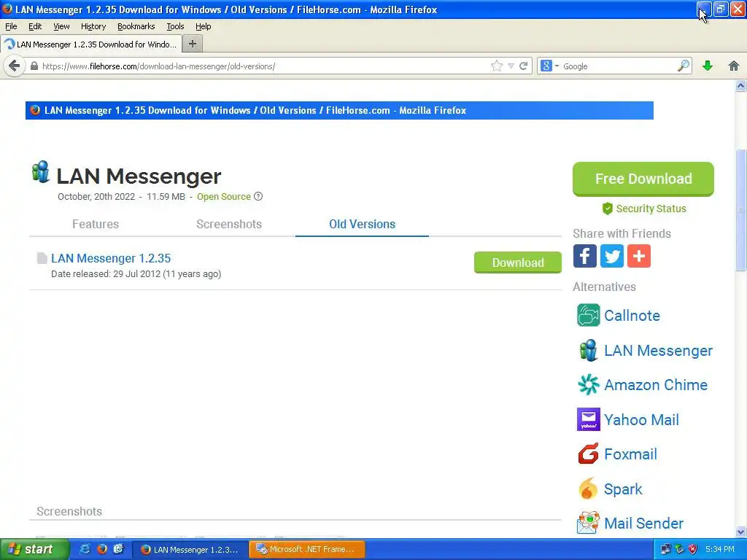Open the Foxmail link
Image resolution: width=747 pixels, height=560 pixels.
tap(630, 454)
